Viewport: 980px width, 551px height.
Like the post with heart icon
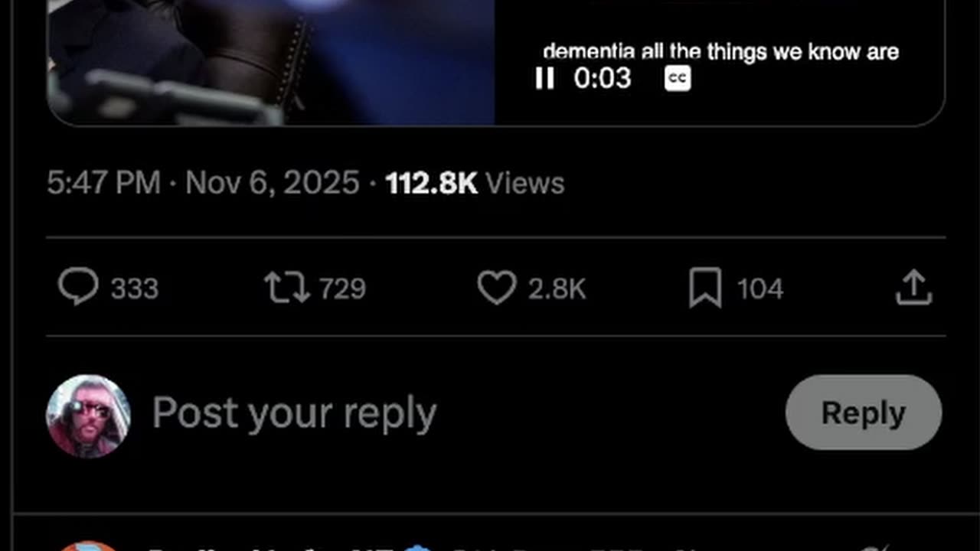[x=498, y=288]
